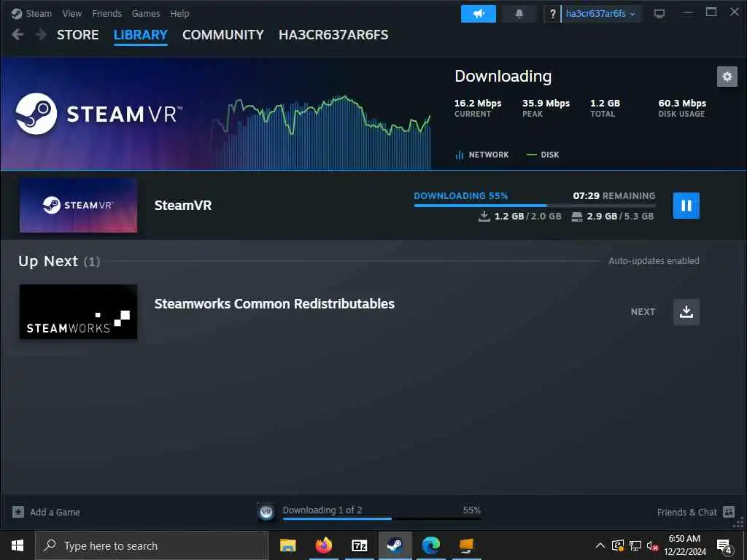747x560 pixels.
Task: Click the Add a Game text
Action: coord(55,513)
